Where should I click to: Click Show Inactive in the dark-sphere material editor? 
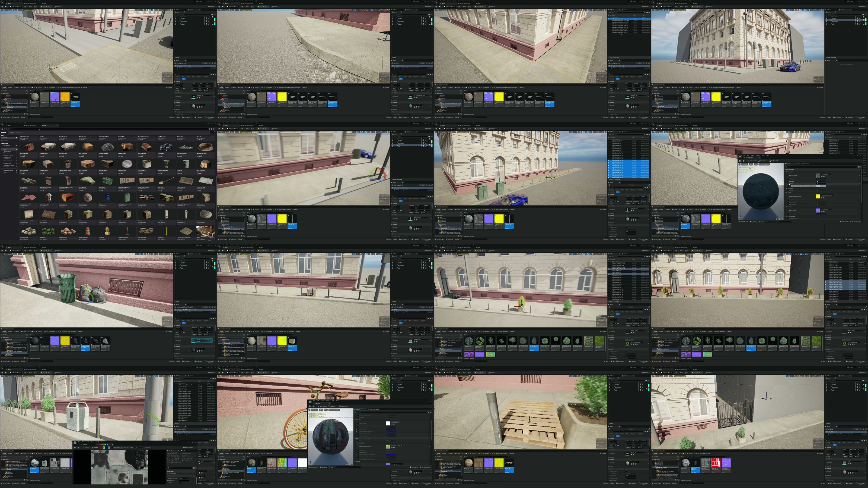coord(752,161)
